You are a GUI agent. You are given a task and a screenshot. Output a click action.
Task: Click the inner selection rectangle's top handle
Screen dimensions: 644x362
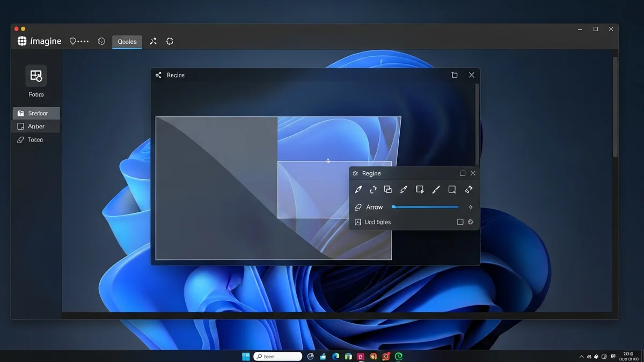328,161
